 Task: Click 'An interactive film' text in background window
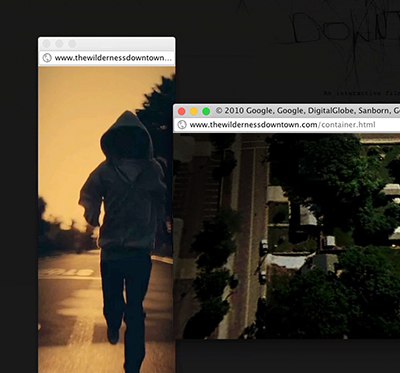(361, 93)
